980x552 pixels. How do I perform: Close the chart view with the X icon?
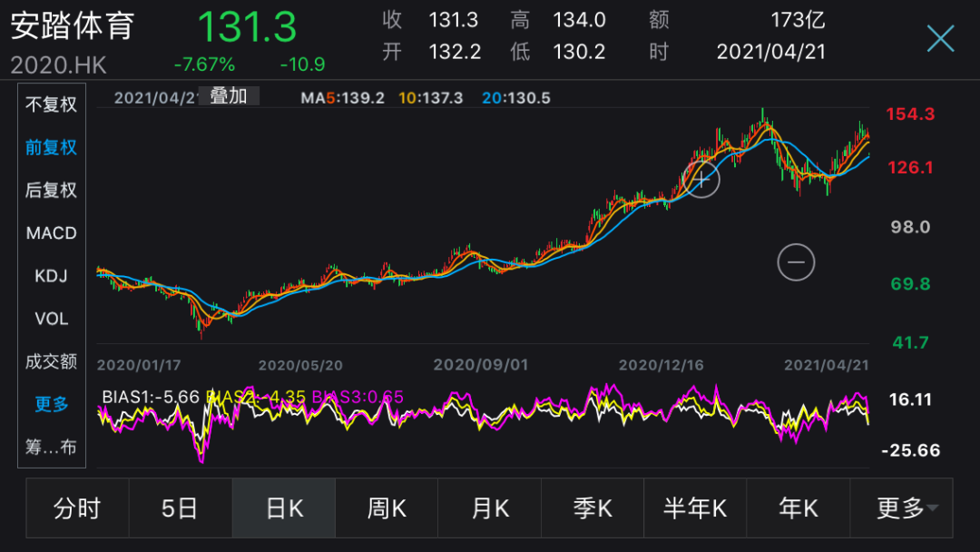[x=940, y=38]
